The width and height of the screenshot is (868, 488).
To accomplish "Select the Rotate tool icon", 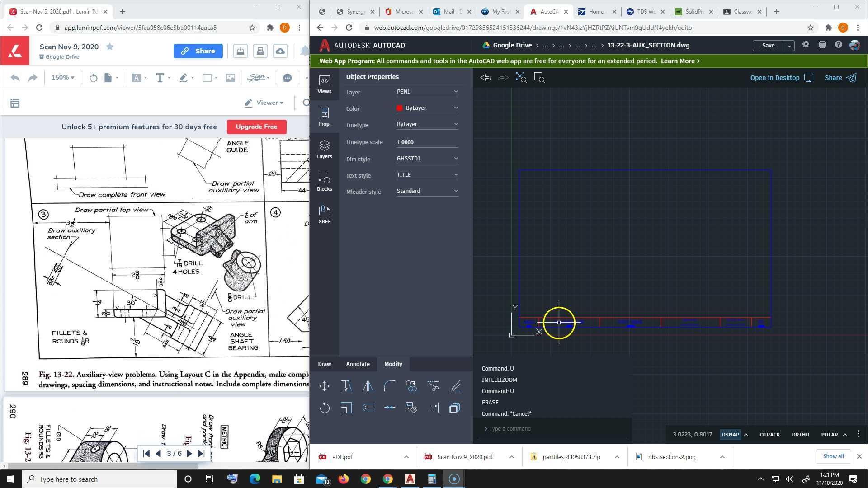I will click(324, 408).
